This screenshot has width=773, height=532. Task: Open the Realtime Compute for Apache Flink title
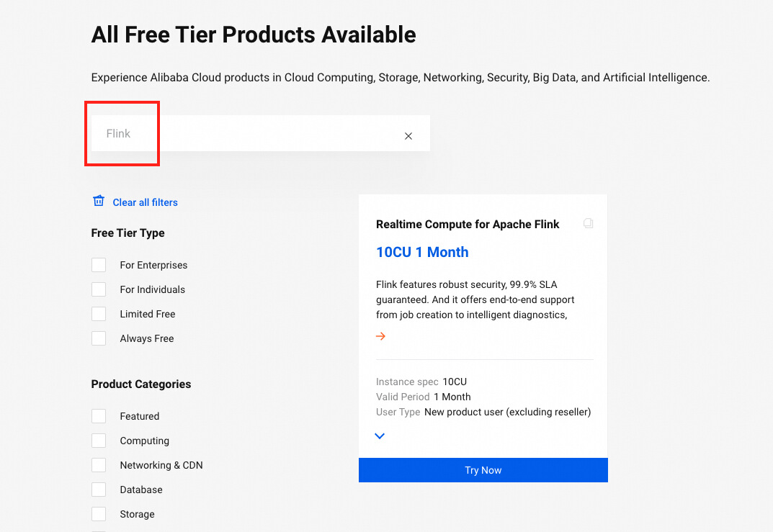click(x=468, y=225)
